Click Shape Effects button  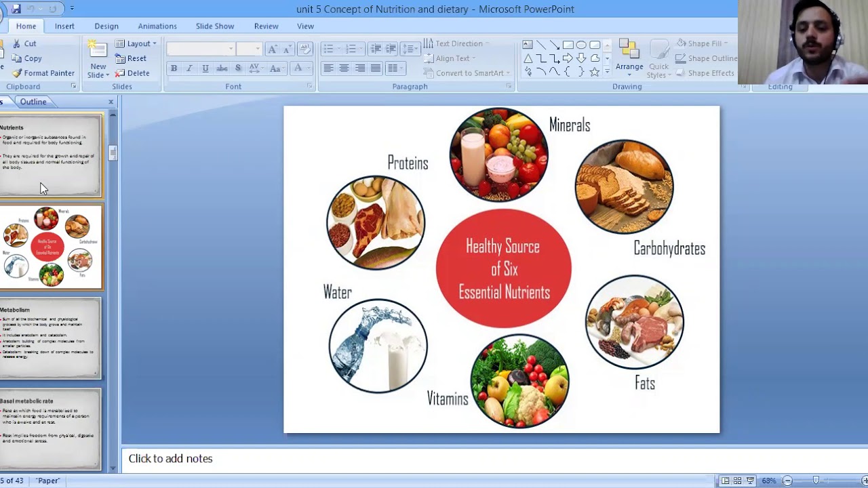(x=705, y=73)
